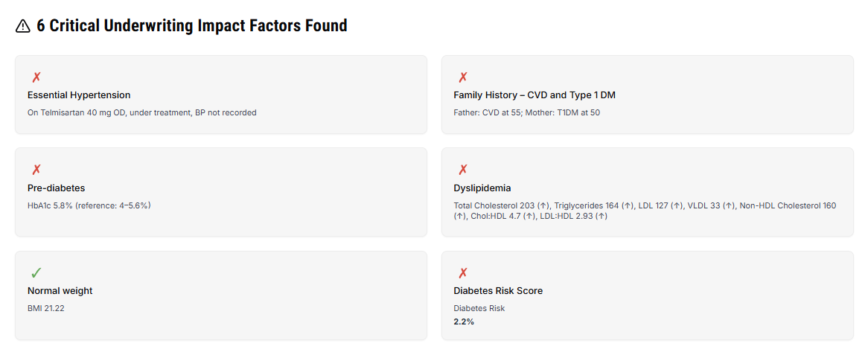Click the red X on Essential Hypertension card
Screen dimensions: 868x355
pos(36,77)
